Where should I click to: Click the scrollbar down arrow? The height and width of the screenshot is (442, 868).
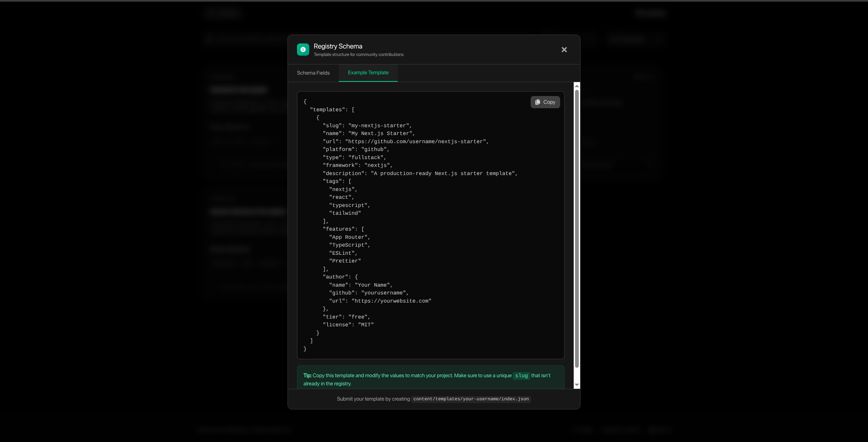pyautogui.click(x=577, y=385)
